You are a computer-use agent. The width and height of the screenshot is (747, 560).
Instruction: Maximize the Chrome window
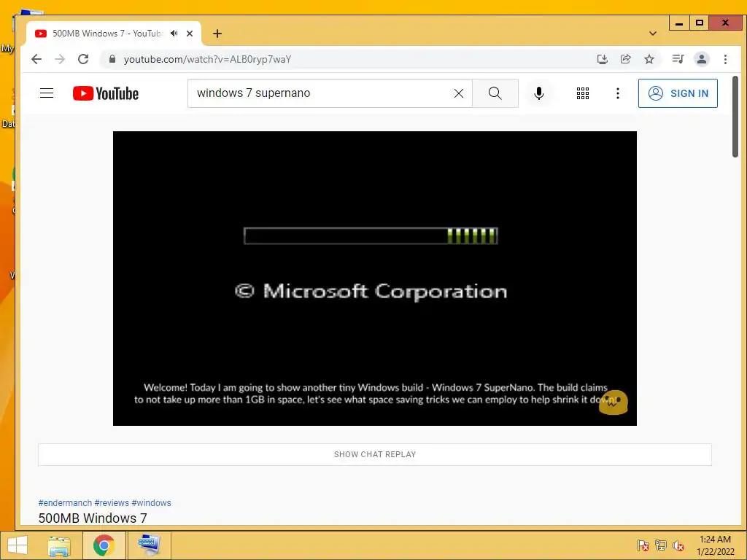[699, 23]
